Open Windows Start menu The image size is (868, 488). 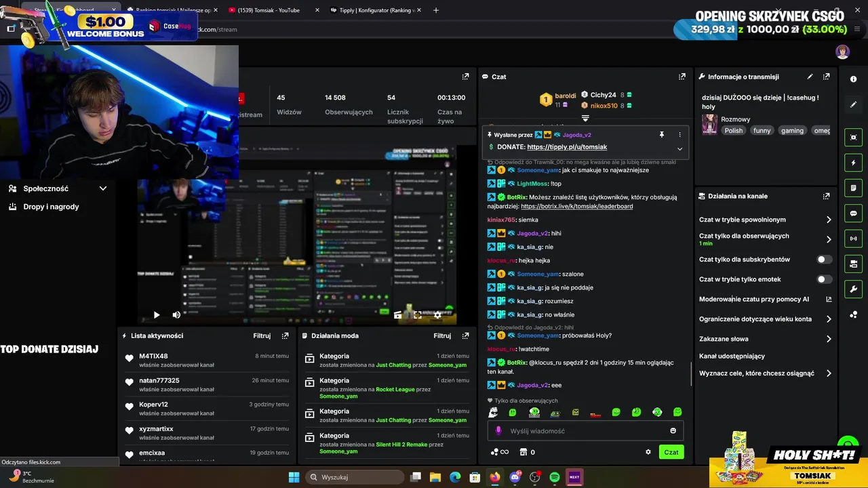click(294, 477)
